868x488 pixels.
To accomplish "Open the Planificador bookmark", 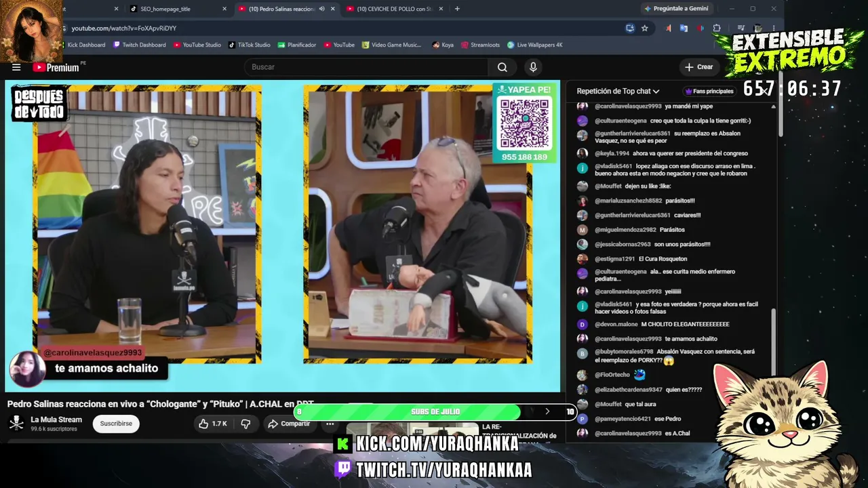I will [x=297, y=45].
